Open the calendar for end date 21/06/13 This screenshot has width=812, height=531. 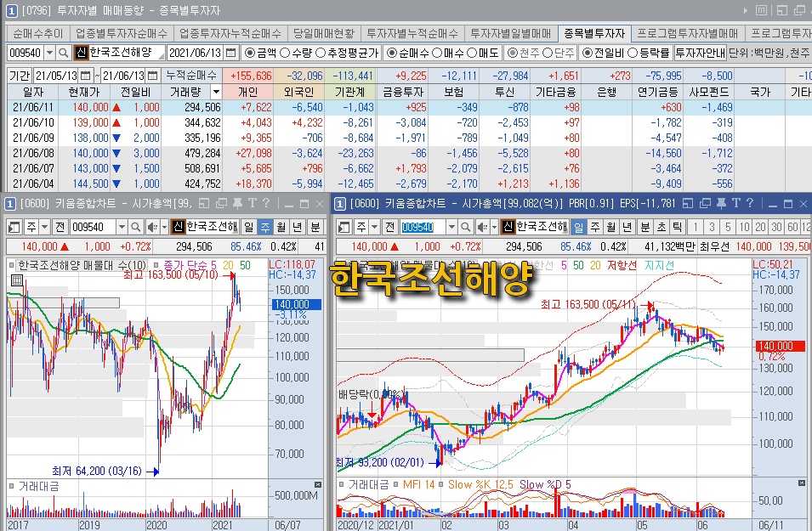153,76
